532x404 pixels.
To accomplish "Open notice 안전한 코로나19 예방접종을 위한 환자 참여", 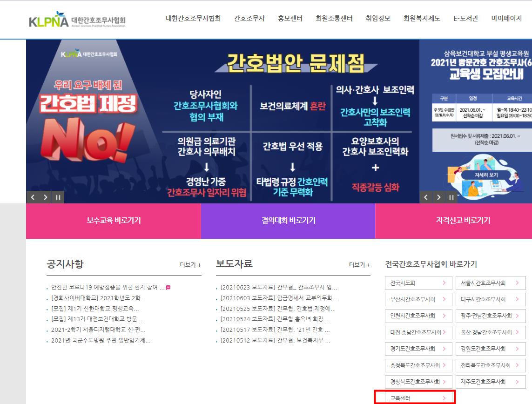I will [108, 287].
